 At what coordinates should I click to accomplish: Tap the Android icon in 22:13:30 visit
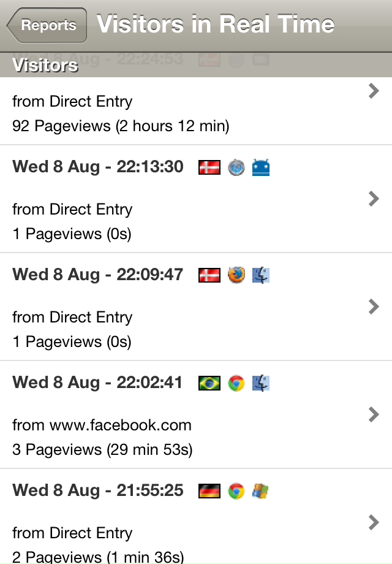(261, 167)
